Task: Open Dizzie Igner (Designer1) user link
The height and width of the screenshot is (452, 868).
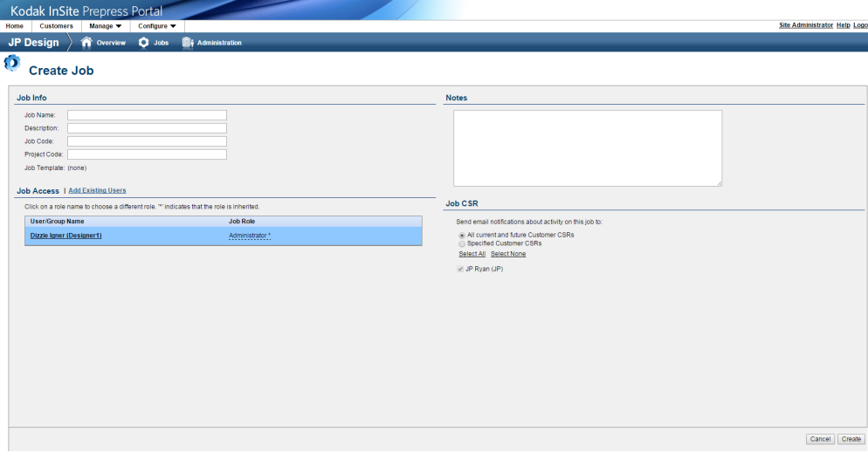Action: [66, 236]
